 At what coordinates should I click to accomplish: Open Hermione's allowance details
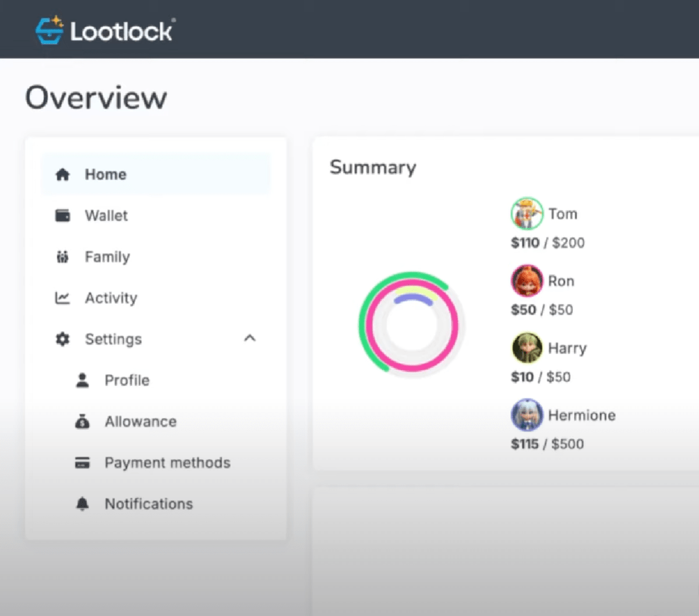[x=548, y=443]
